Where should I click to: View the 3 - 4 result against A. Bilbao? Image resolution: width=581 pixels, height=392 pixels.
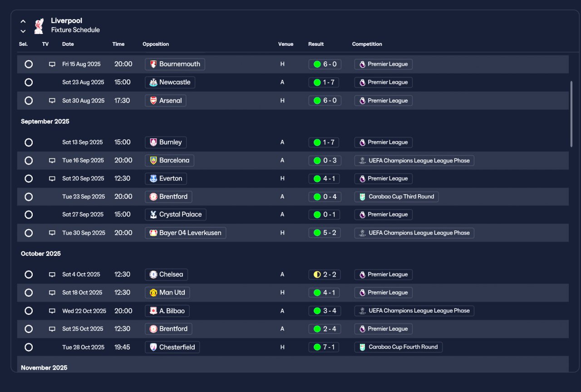point(325,311)
